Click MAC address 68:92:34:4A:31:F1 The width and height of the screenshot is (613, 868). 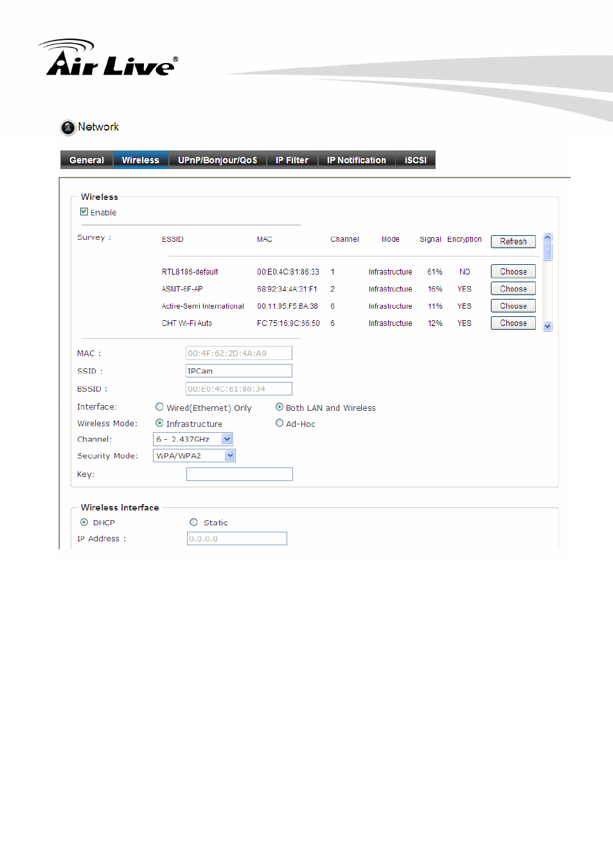pos(287,289)
